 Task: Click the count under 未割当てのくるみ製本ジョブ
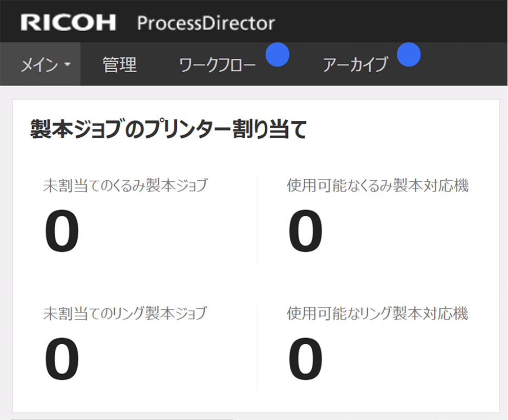[62, 232]
